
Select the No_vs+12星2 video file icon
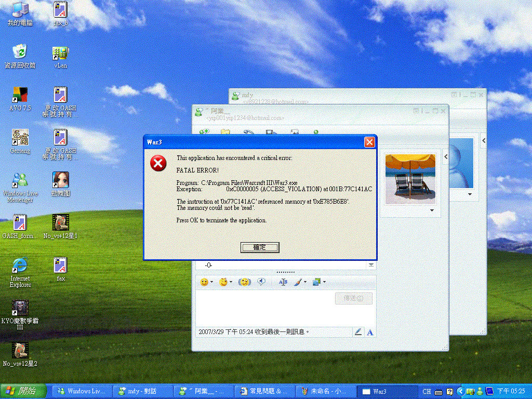pos(20,354)
